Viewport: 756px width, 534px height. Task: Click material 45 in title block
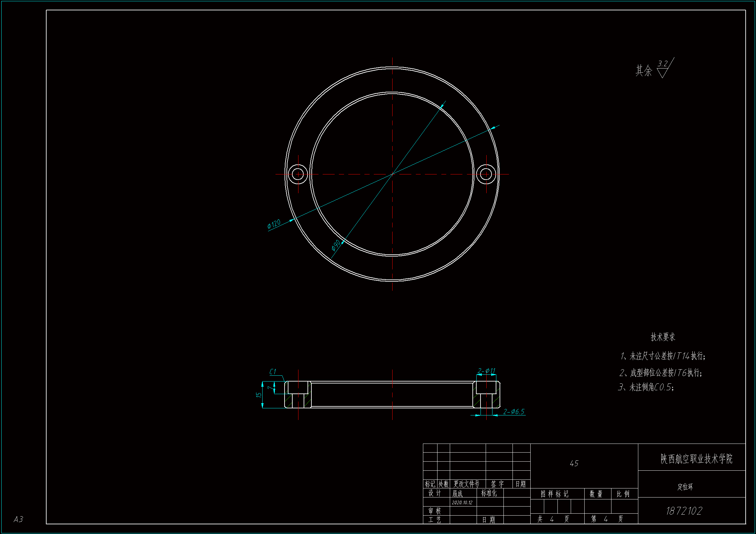pyautogui.click(x=574, y=464)
